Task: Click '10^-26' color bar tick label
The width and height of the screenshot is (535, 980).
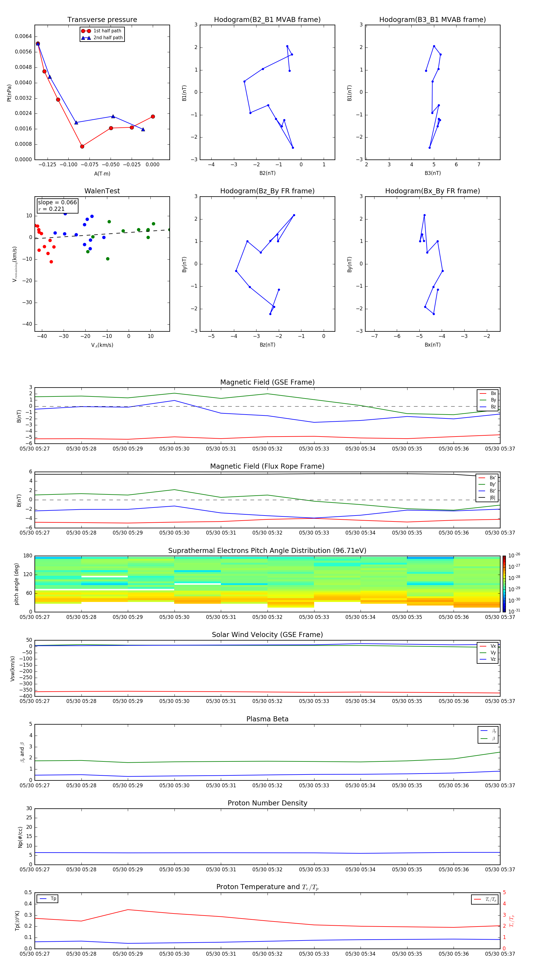Action: coord(514,555)
